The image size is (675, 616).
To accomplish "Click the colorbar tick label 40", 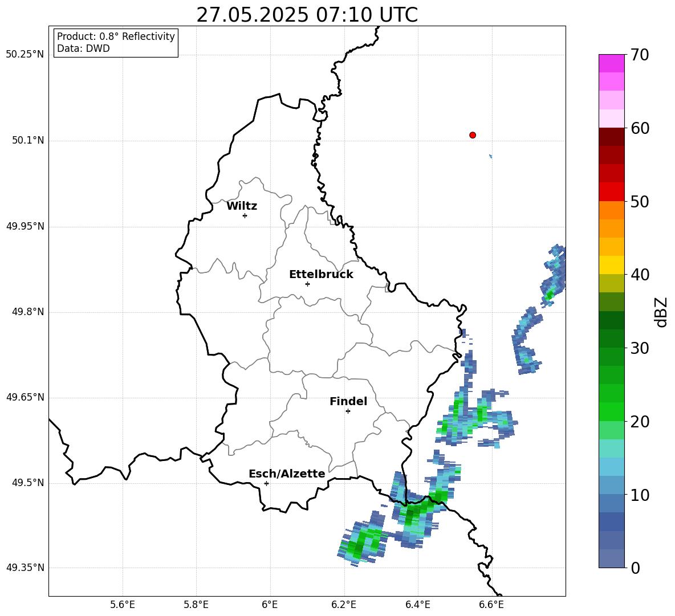I will 640,275.
